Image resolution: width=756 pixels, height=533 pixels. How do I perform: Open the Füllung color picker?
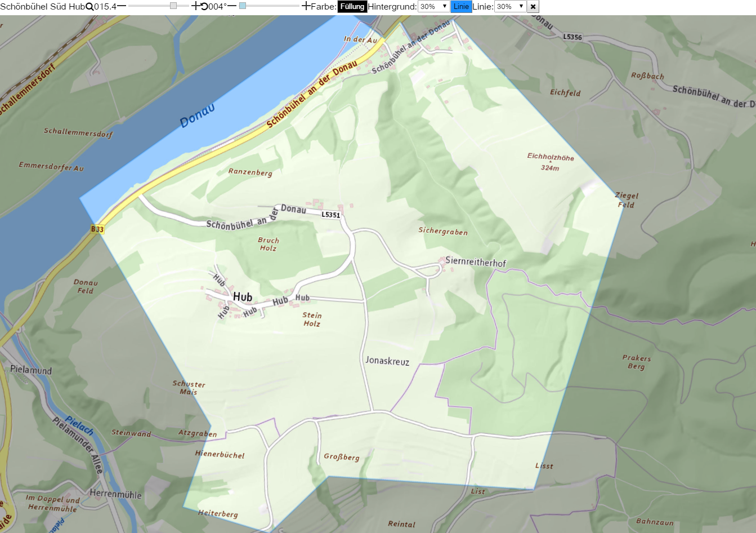[x=352, y=7]
